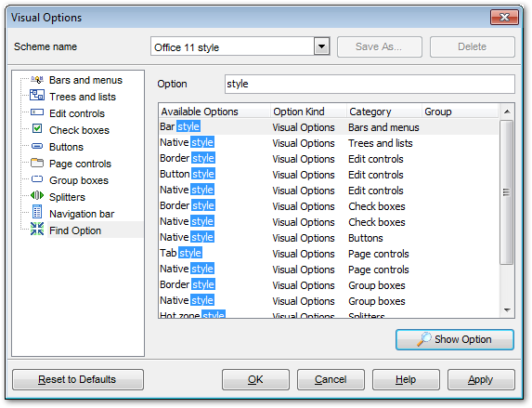Click the Check boxes checkmark icon
The width and height of the screenshot is (532, 408).
(37, 128)
